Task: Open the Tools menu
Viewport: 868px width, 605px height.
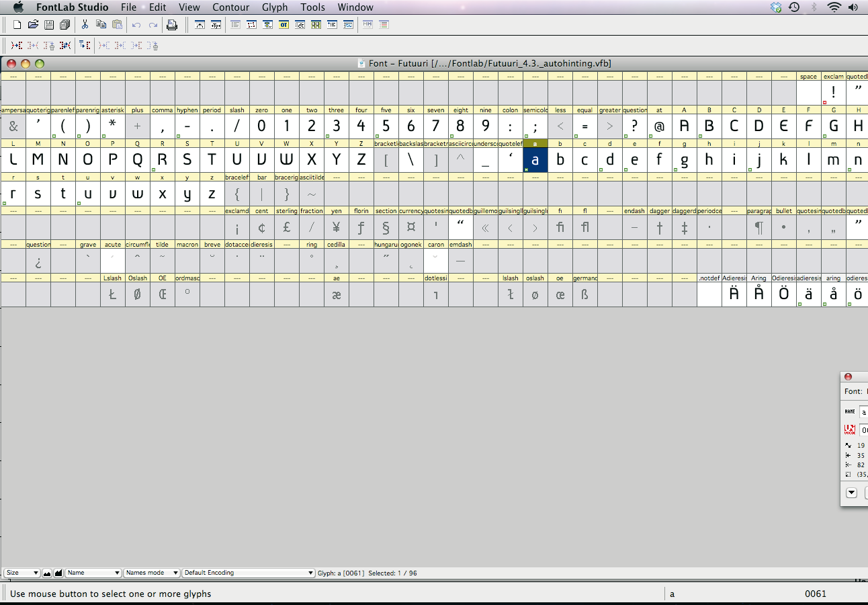Action: 313,7
